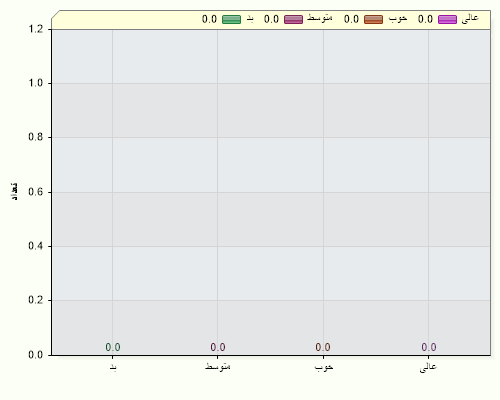The height and width of the screenshot is (400, 500).
Task: Click the متوسط x-axis category label
Action: [218, 366]
